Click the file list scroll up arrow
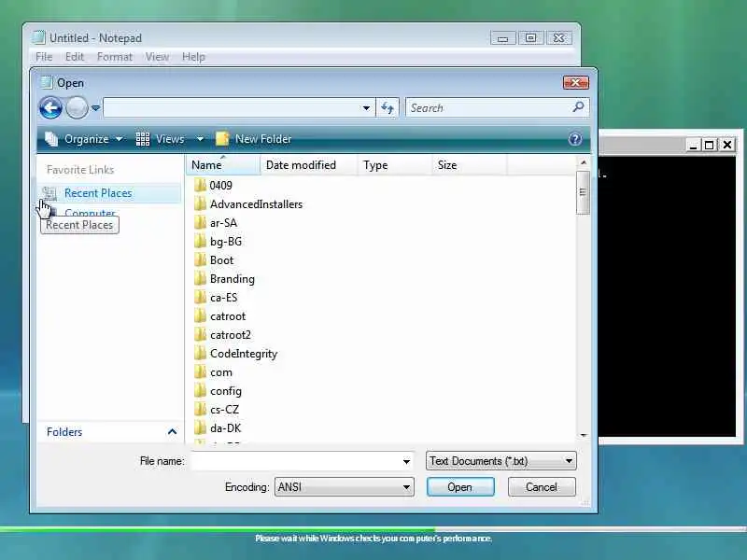Screen dimensions: 747x560 [x=583, y=162]
